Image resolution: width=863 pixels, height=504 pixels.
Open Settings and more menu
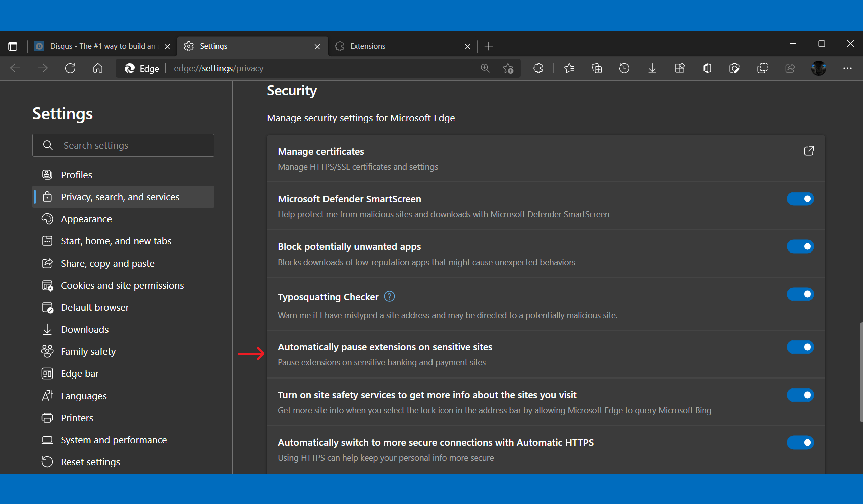[848, 68]
